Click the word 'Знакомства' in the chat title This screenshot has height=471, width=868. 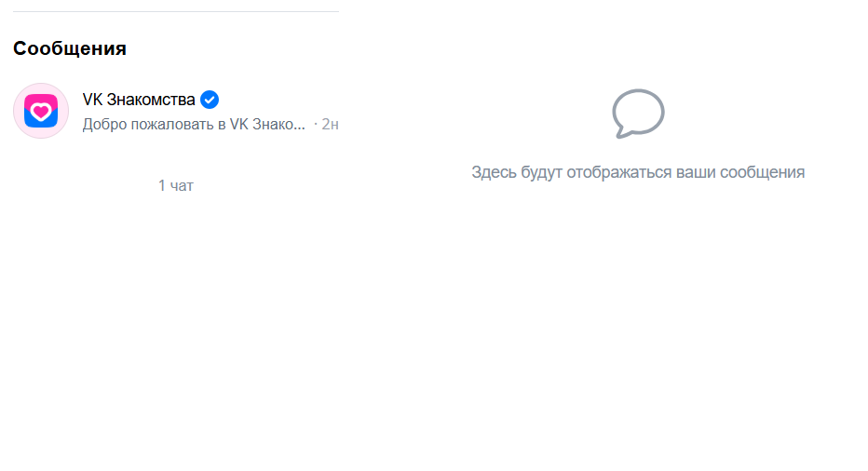click(x=151, y=100)
